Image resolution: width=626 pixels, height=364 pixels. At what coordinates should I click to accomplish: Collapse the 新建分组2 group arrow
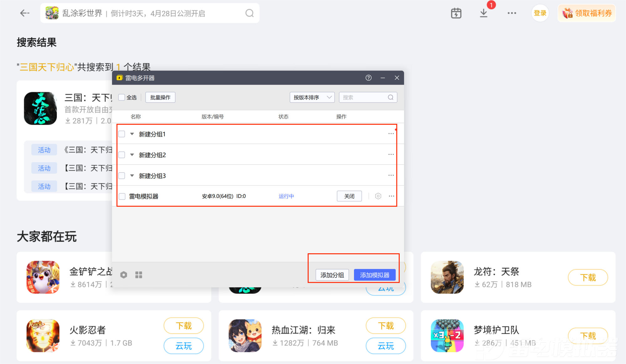pyautogui.click(x=132, y=155)
